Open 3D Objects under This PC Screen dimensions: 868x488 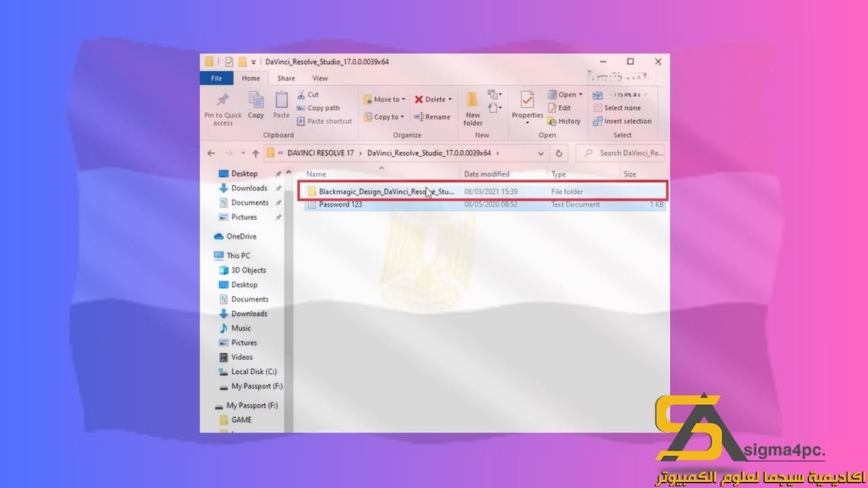pyautogui.click(x=242, y=270)
